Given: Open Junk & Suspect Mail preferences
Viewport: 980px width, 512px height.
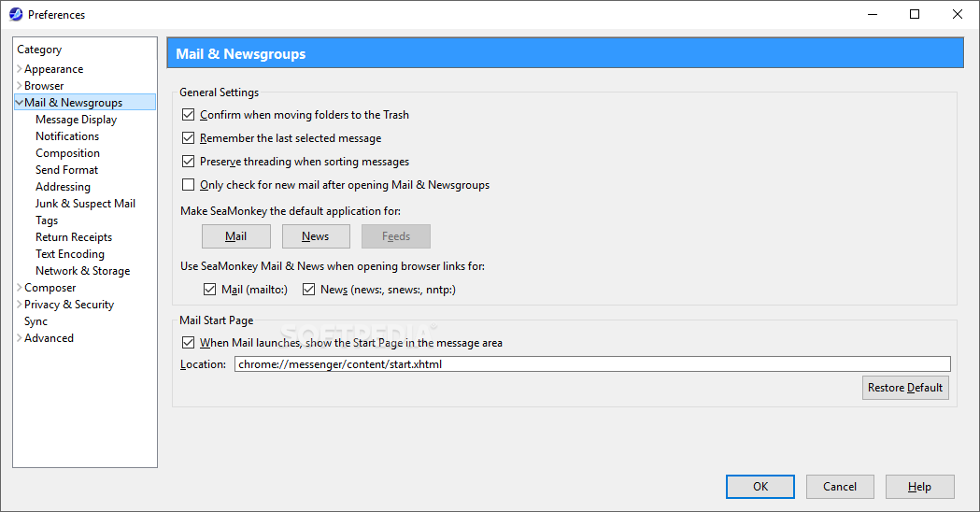Looking at the screenshot, I should pos(85,204).
